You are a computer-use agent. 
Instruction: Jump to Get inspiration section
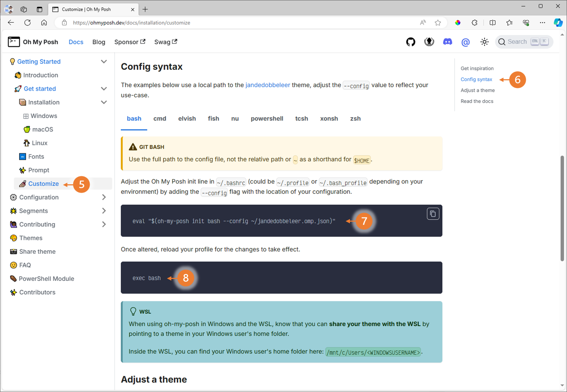tap(477, 68)
